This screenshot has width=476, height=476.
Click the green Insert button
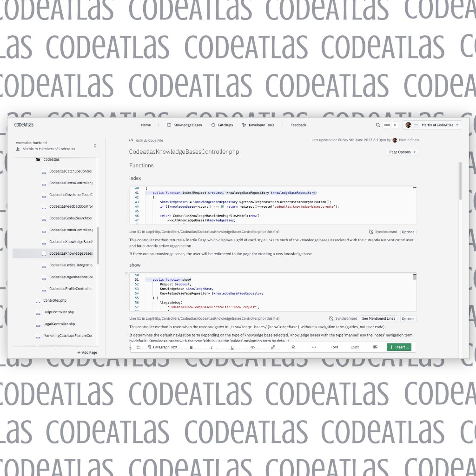click(399, 347)
